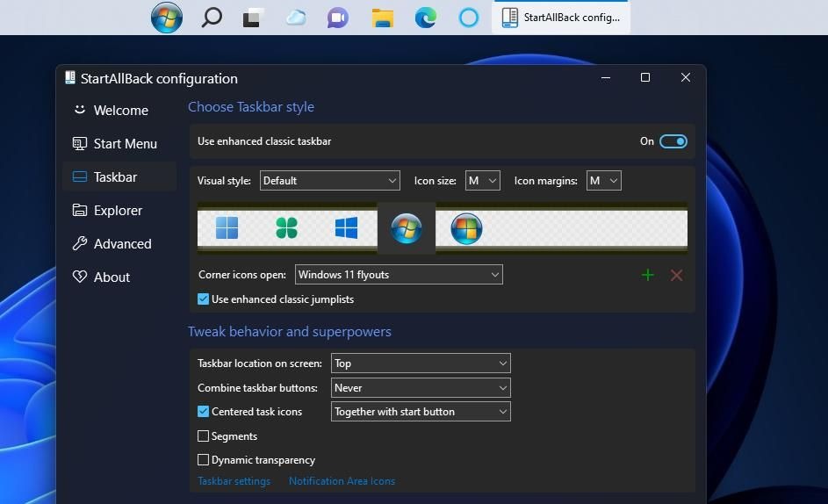Open the Explorer settings page
Image resolution: width=828 pixels, height=504 pixels.
[x=119, y=210]
